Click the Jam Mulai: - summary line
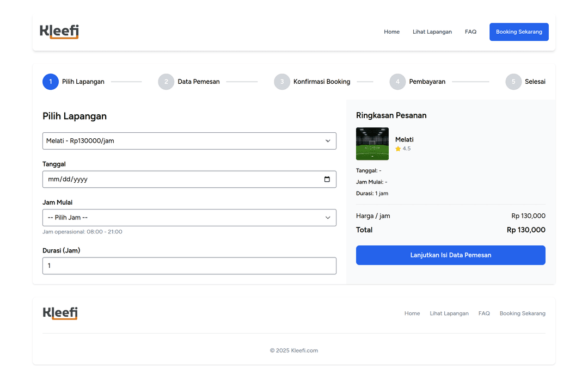This screenshot has width=588, height=388. point(372,182)
